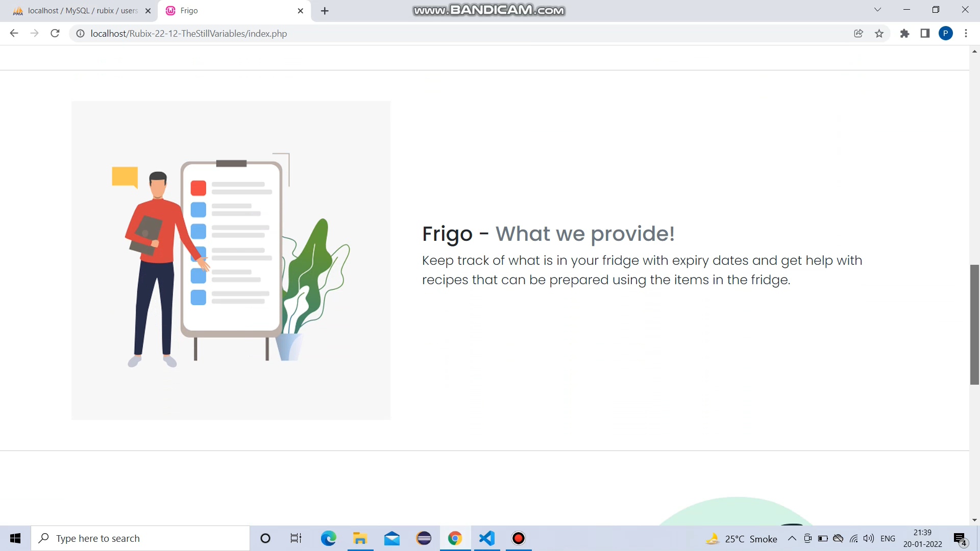Click the forward navigation arrow
Viewport: 980px width, 551px height.
[34, 34]
